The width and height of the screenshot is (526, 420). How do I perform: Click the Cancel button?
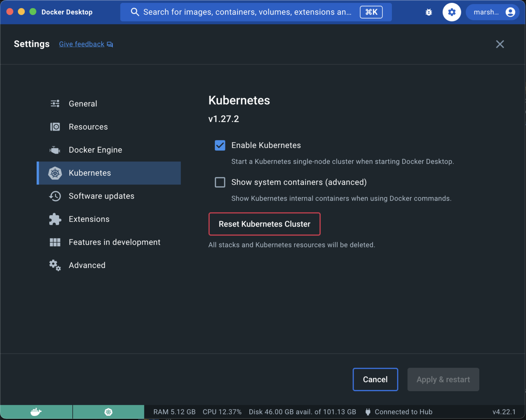pos(375,379)
